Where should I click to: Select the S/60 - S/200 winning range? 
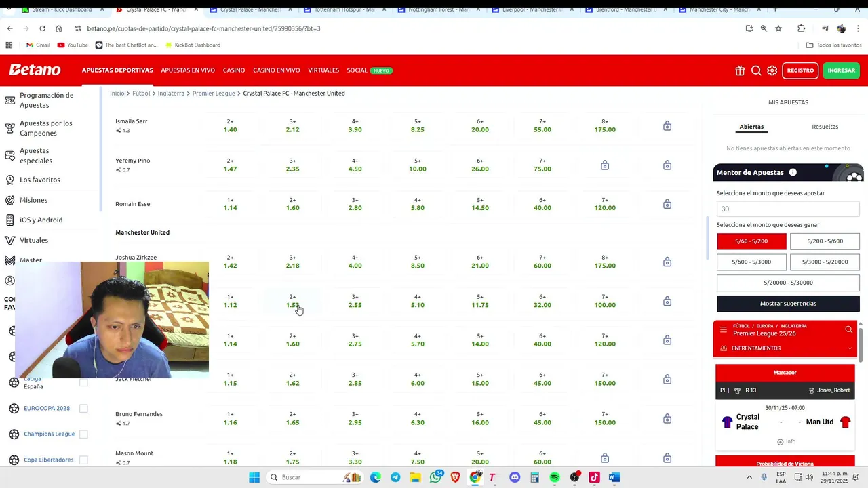click(751, 241)
